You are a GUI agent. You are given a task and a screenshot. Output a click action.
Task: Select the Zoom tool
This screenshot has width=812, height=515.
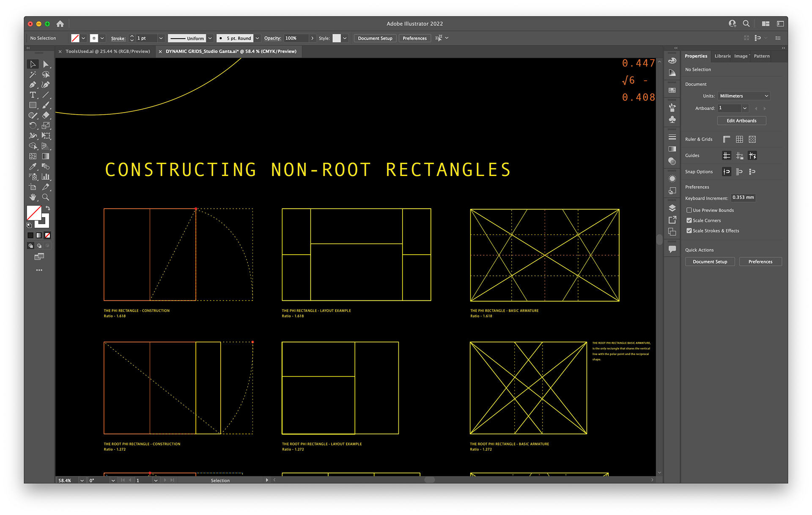[x=46, y=197]
